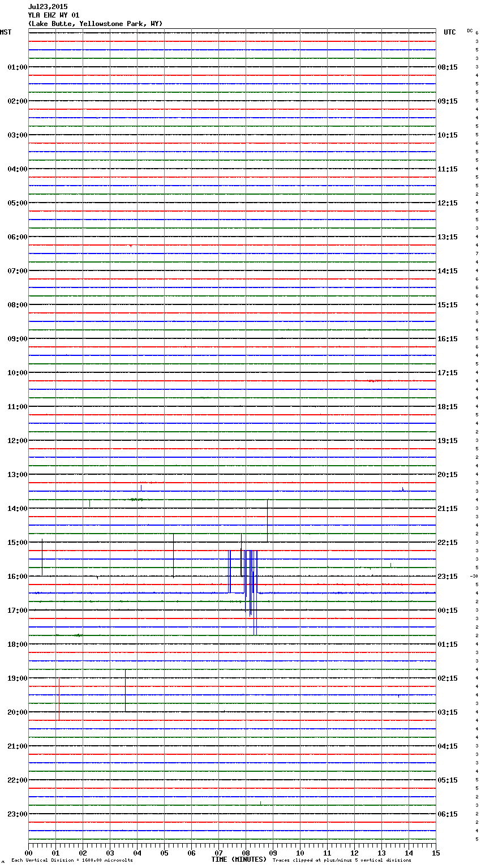Click the Jul23,2015 date header

pyautogui.click(x=48, y=7)
